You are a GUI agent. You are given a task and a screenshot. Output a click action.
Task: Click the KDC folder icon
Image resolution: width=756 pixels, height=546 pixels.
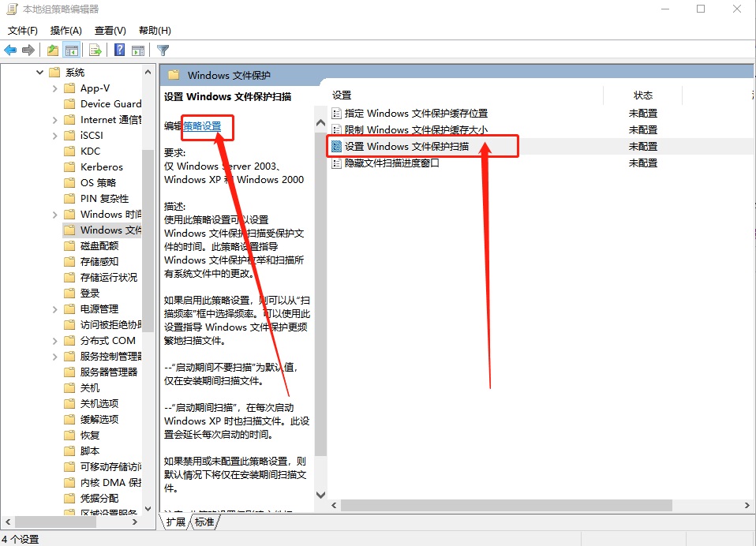(x=70, y=151)
